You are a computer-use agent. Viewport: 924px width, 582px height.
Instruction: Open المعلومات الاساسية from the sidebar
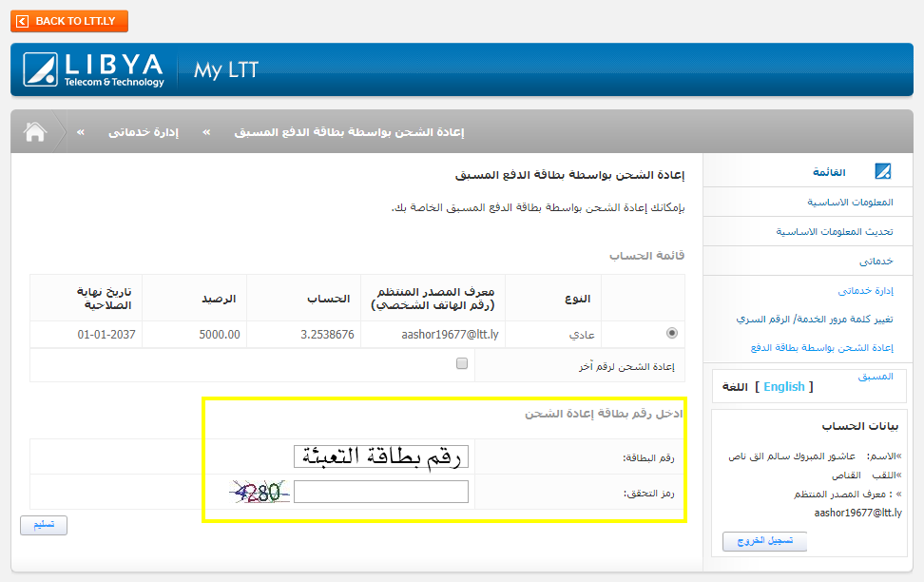[851, 202]
